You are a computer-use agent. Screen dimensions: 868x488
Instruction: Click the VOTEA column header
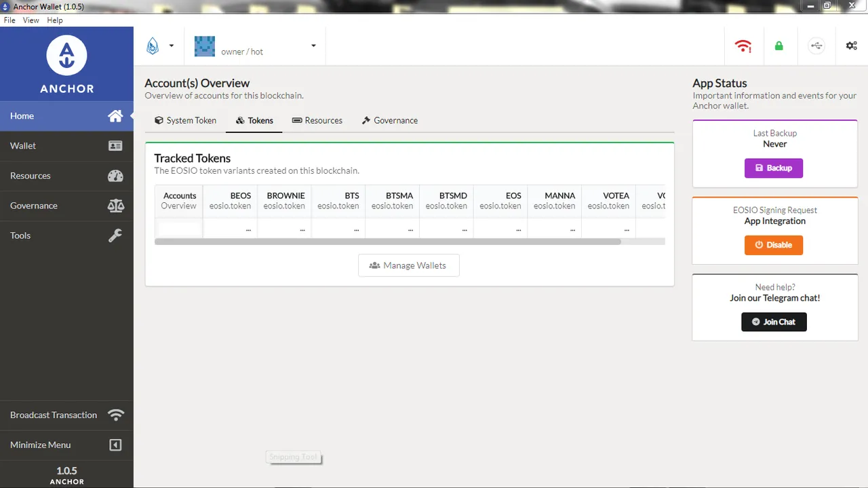(608, 201)
